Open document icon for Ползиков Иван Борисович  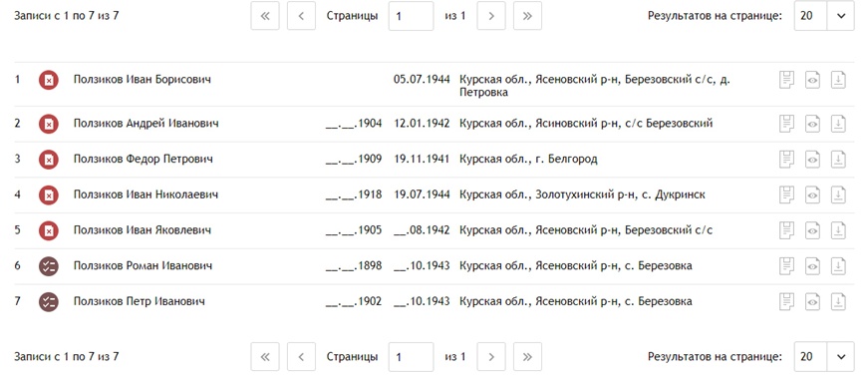click(x=786, y=80)
